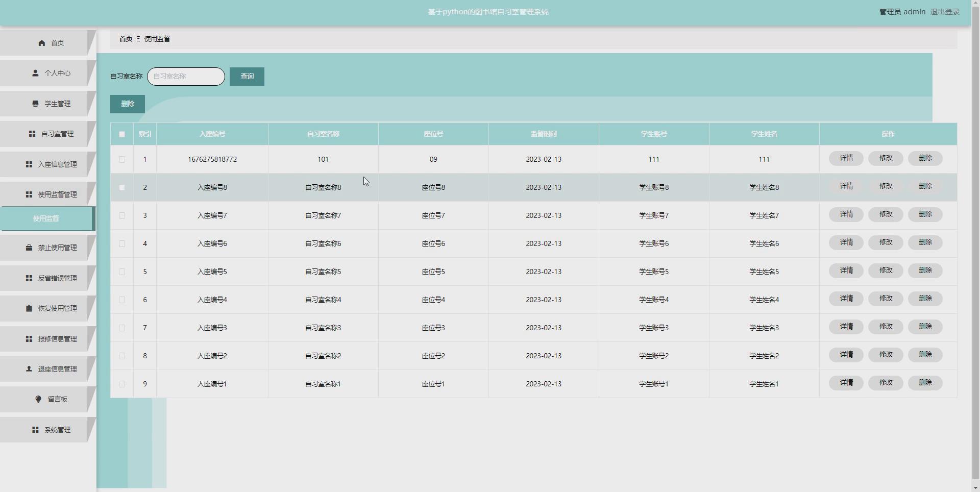Click the grid icon beside 自习室管理
The image size is (980, 492).
pyautogui.click(x=32, y=134)
